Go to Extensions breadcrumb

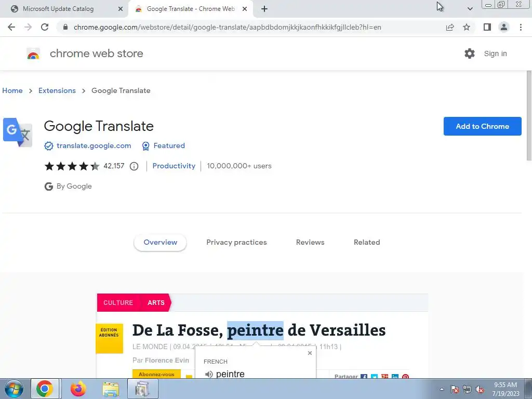(x=57, y=90)
